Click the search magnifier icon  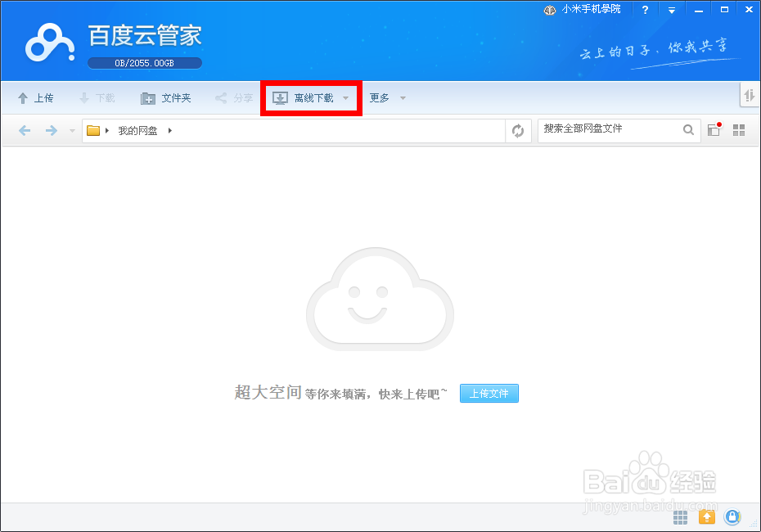pos(688,129)
